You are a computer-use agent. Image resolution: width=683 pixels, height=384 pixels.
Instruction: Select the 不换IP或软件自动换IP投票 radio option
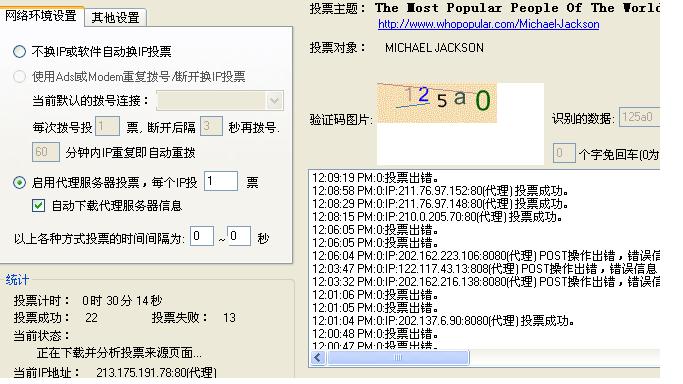(19, 52)
